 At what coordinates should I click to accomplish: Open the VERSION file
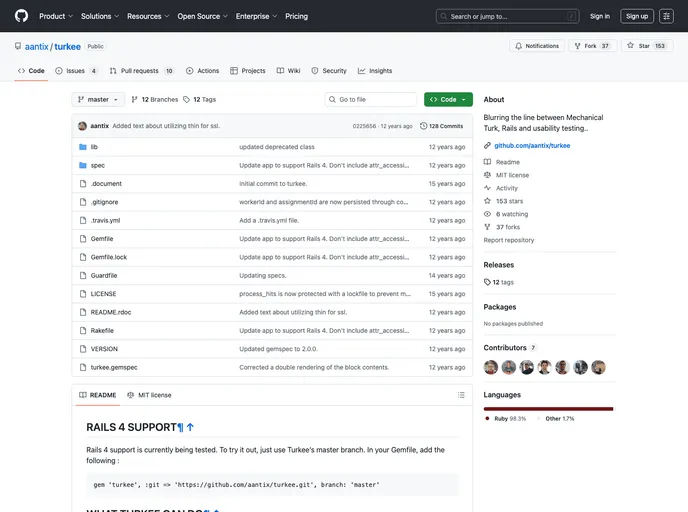click(104, 349)
